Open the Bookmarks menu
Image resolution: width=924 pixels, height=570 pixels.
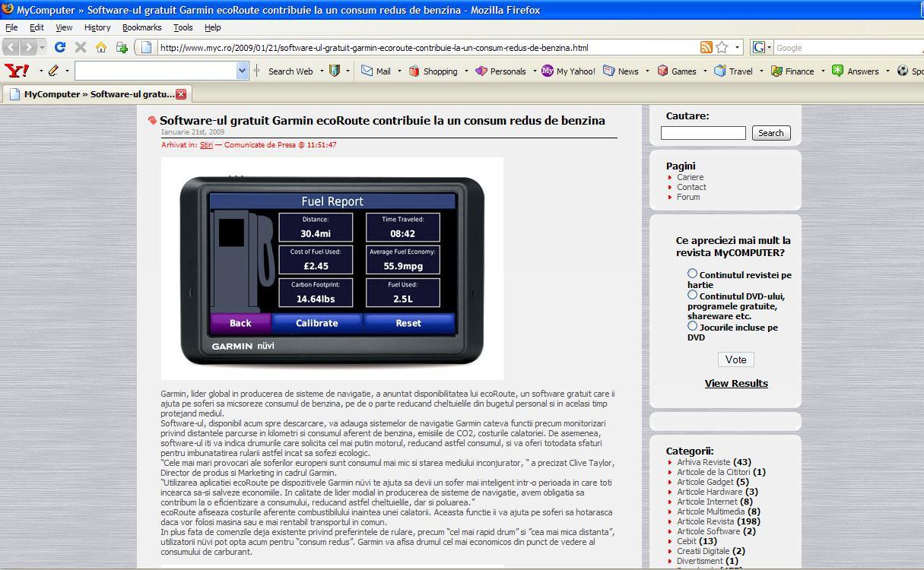(x=141, y=27)
